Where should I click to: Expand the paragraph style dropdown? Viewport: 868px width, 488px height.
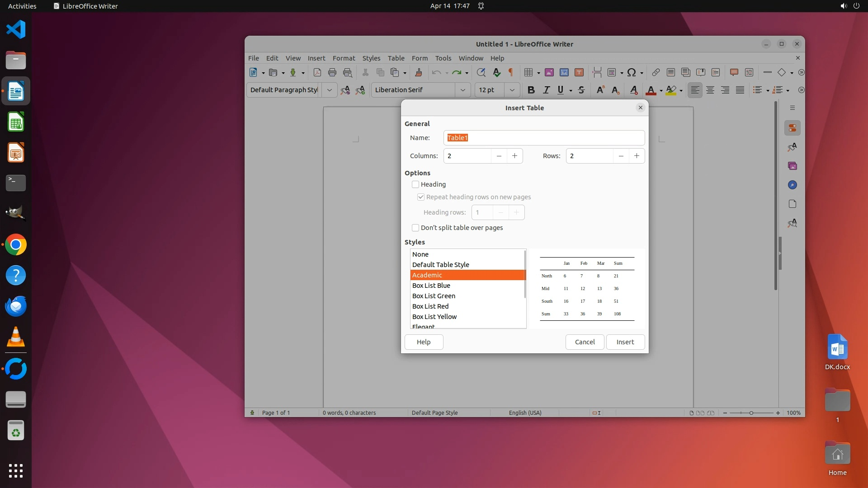[330, 90]
